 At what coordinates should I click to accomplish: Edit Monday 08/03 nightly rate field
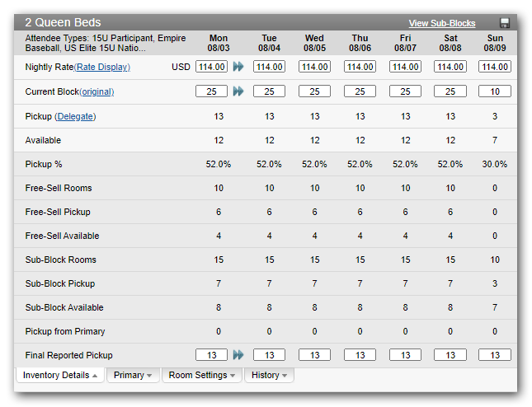[211, 67]
